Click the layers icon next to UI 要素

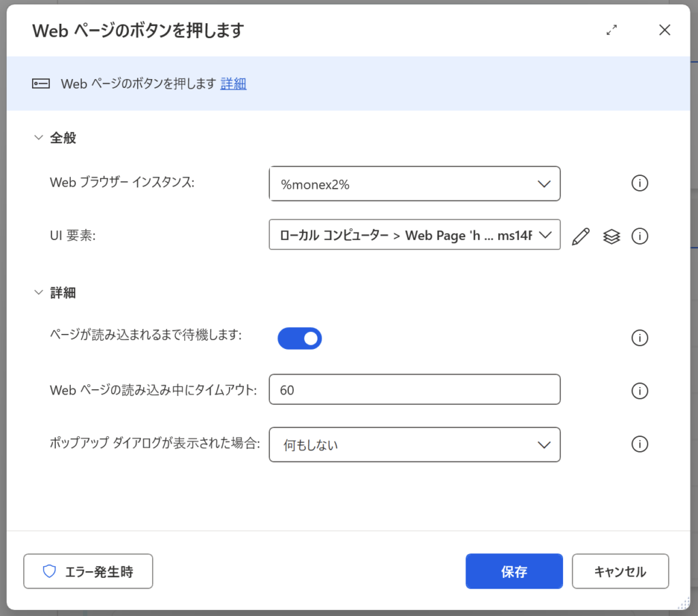611,236
